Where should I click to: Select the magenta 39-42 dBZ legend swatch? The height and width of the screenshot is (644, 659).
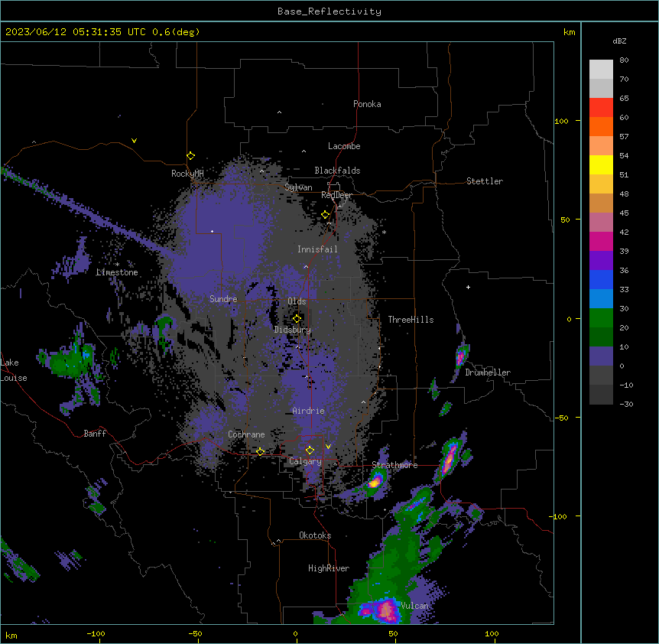click(601, 241)
